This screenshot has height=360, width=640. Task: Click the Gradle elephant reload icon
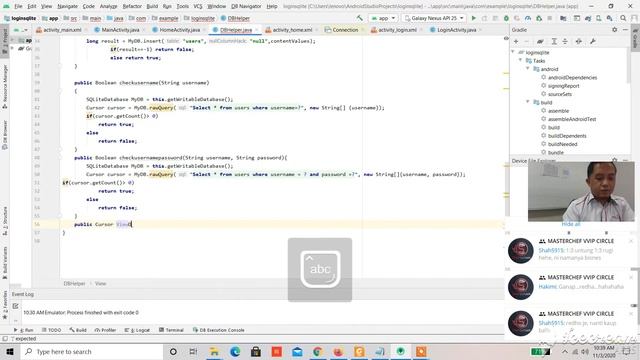tap(540, 41)
